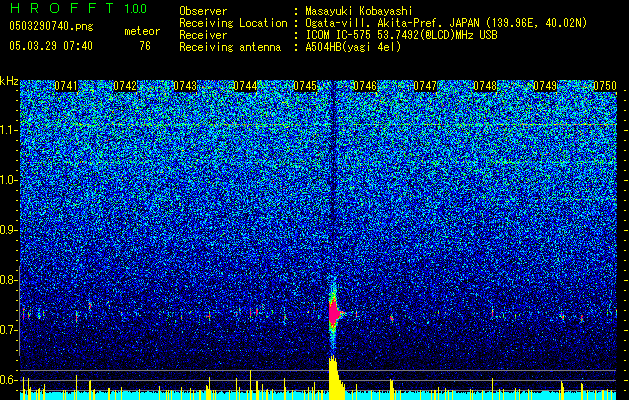Click the 0.6 kHz axis tick label
The image size is (629, 400).
(x=9, y=380)
